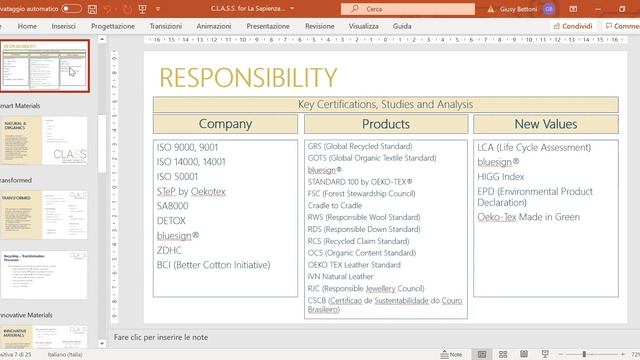
Task: Open the file title dropdown arrow
Action: (292, 9)
